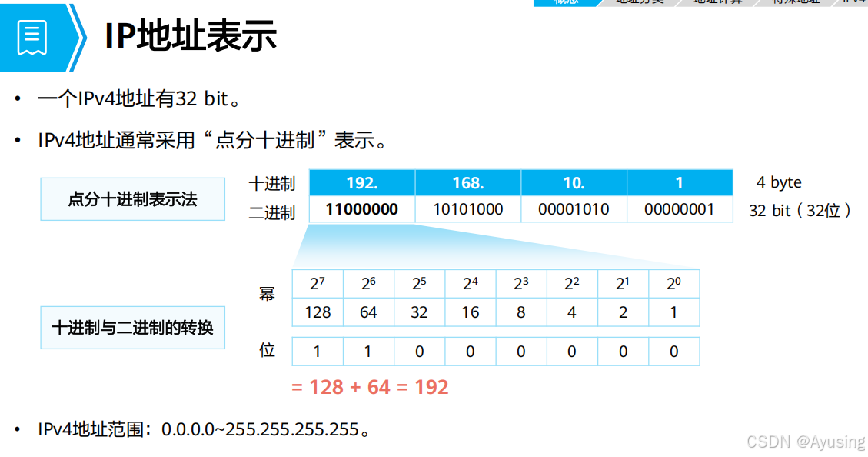Select the power cell 2¹

(623, 284)
